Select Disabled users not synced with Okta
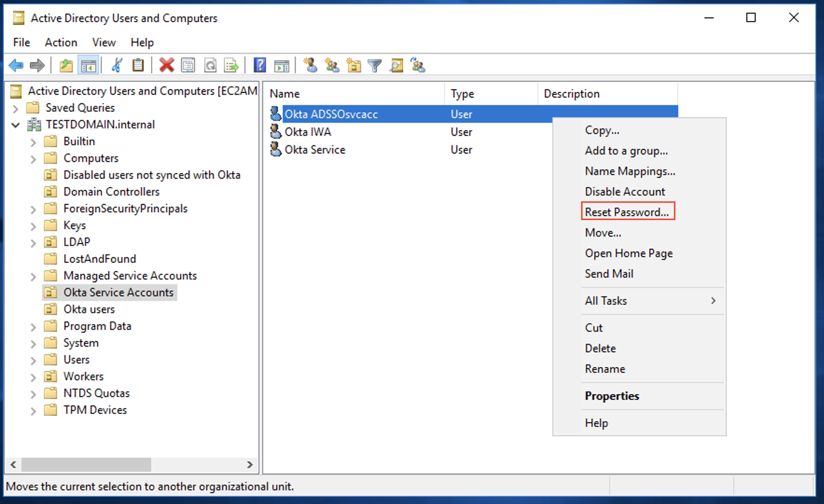824x504 pixels. tap(152, 175)
